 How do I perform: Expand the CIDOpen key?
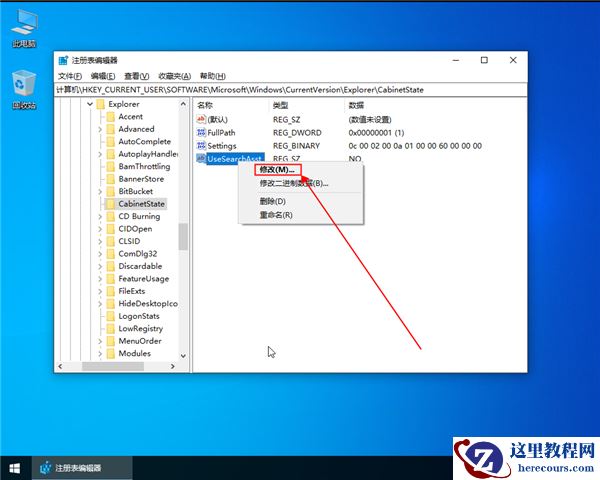[x=100, y=229]
